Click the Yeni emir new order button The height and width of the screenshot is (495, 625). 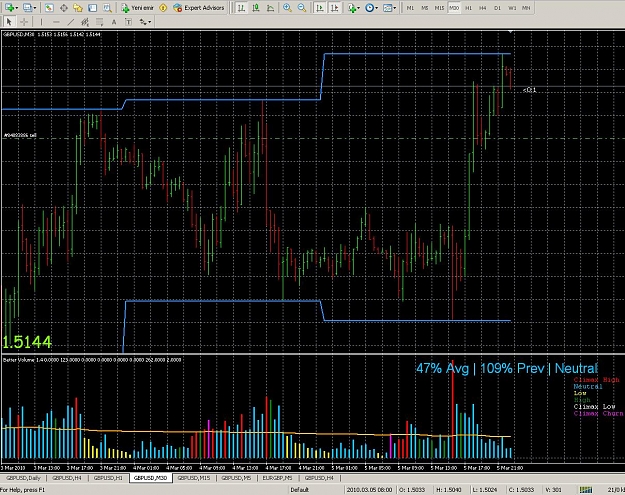[x=138, y=8]
